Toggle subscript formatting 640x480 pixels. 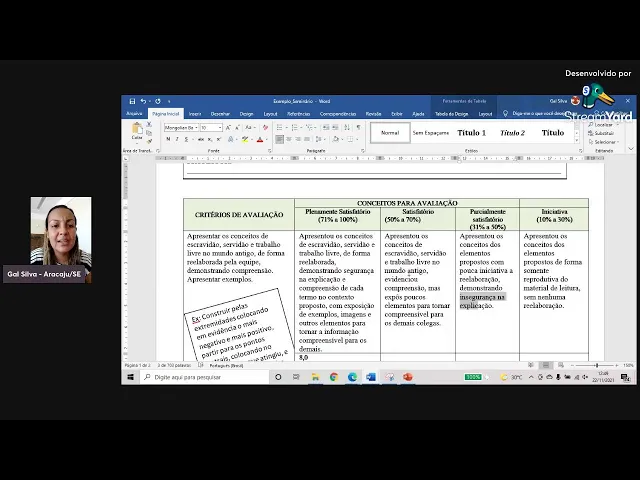pos(210,140)
